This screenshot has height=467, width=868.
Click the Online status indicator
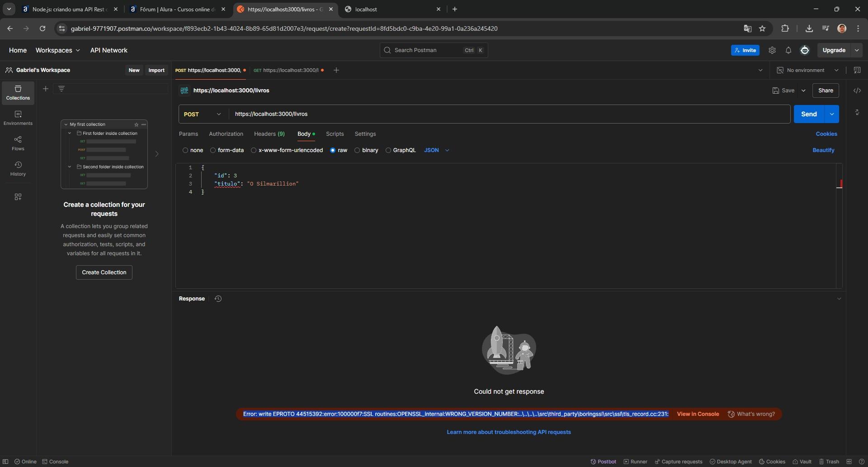(x=25, y=462)
